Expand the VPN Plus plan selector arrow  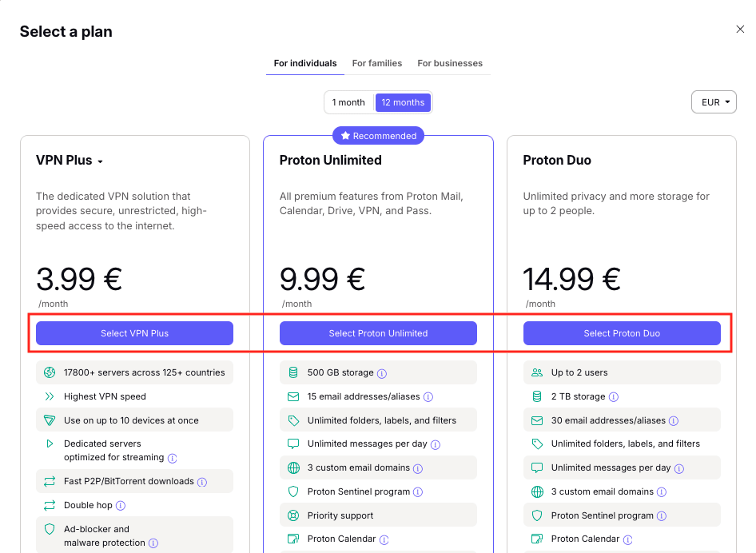click(100, 161)
